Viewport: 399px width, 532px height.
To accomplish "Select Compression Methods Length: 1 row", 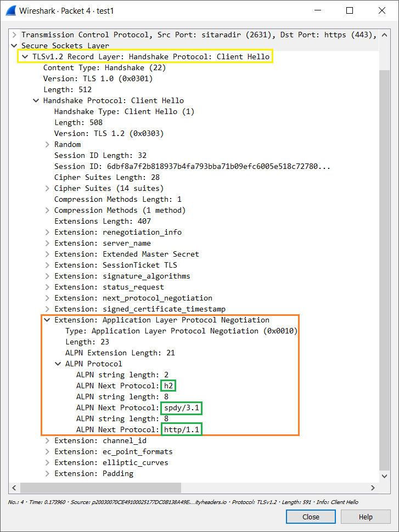I will (x=118, y=199).
